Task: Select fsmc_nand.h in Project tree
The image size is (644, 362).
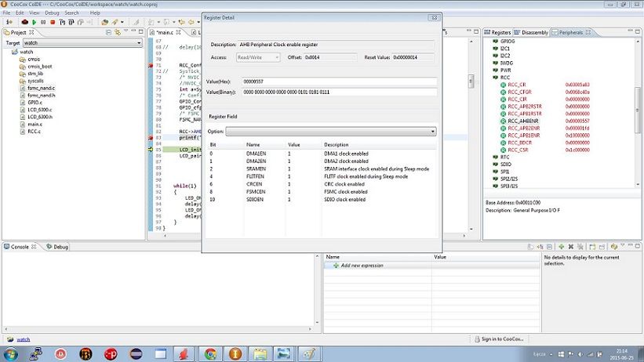Action: tap(42, 96)
